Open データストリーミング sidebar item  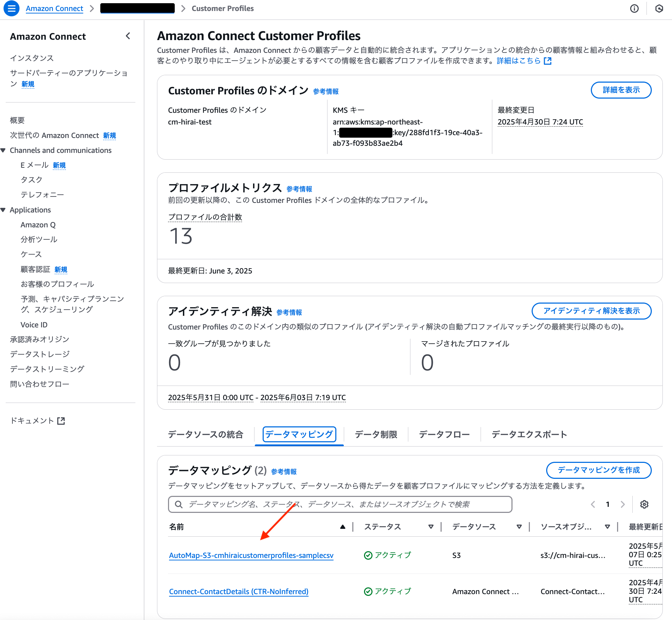tap(47, 369)
